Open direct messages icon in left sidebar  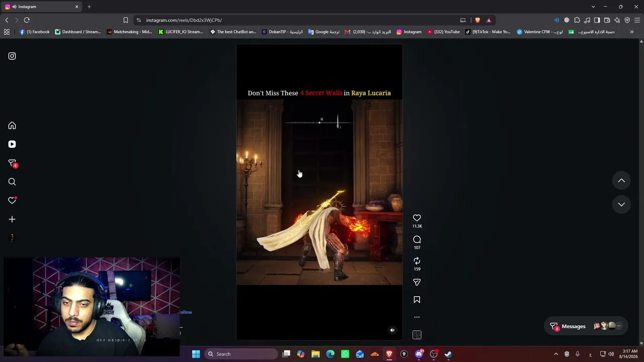(x=12, y=163)
